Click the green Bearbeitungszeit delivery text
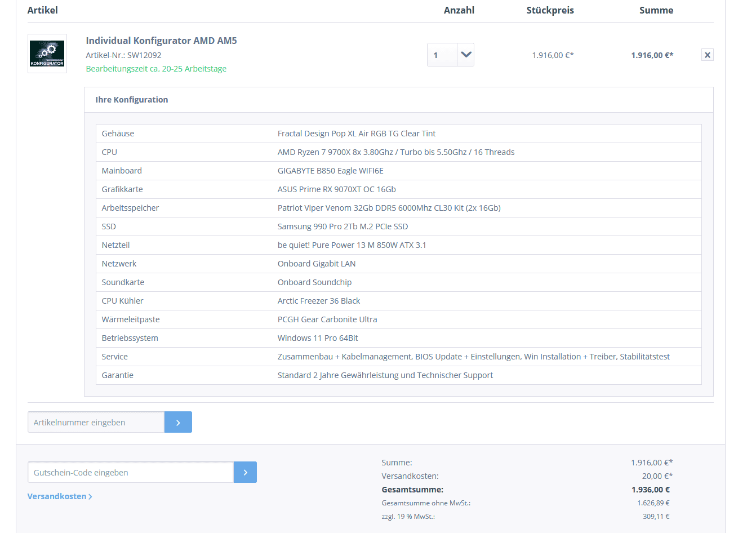 (x=156, y=69)
